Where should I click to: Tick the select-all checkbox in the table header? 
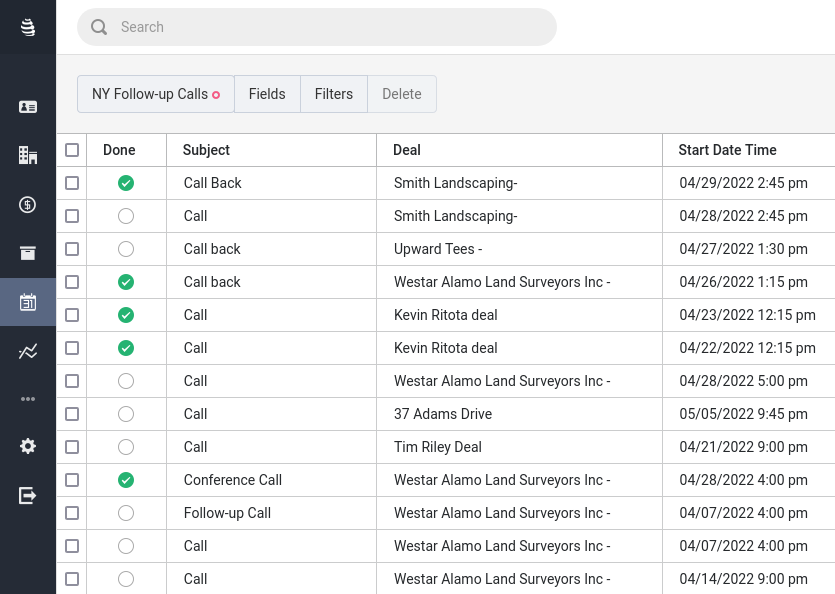pos(72,150)
